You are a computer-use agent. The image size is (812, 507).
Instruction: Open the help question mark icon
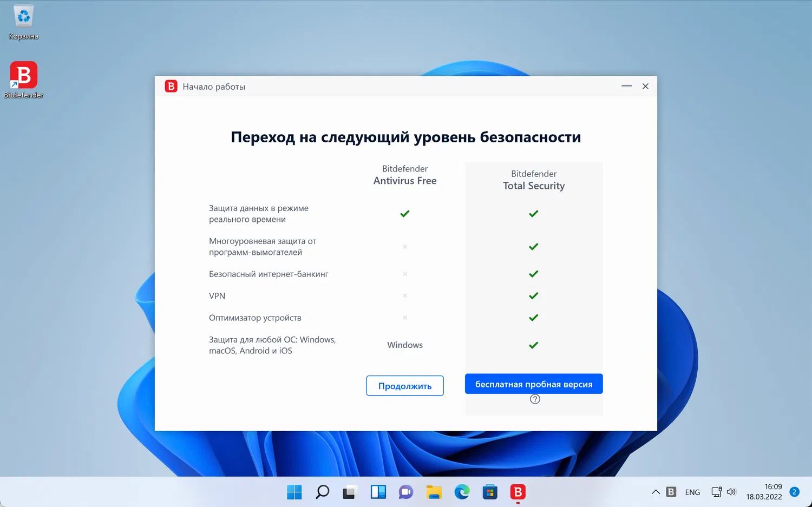535,399
